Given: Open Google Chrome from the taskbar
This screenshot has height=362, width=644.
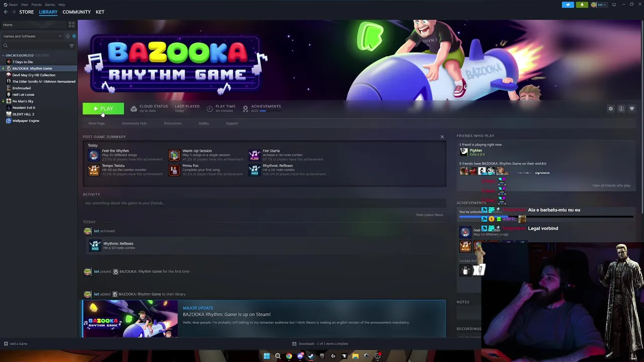Looking at the screenshot, I should (289, 356).
